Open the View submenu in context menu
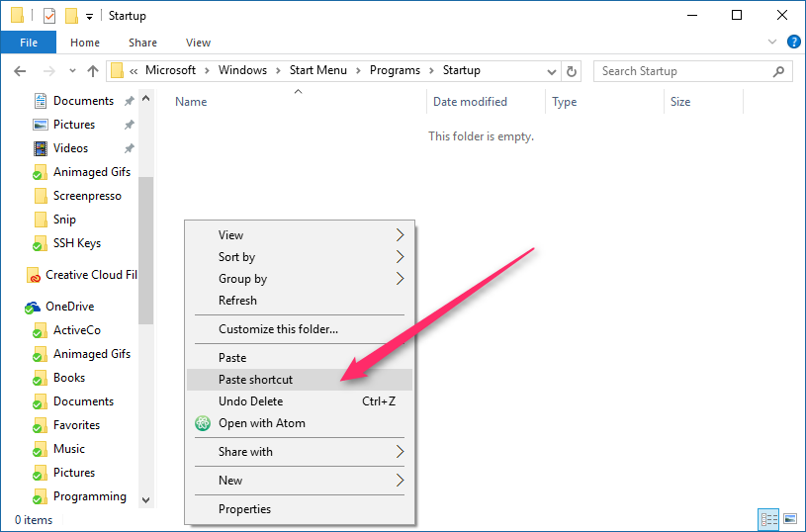Screen dimensions: 806x532 coord(300,235)
